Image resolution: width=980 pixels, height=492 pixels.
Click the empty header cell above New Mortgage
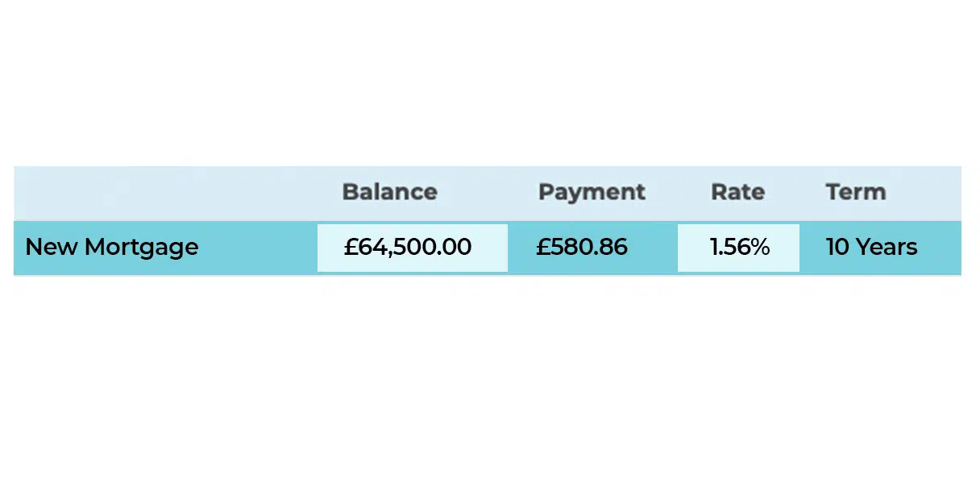pos(165,193)
